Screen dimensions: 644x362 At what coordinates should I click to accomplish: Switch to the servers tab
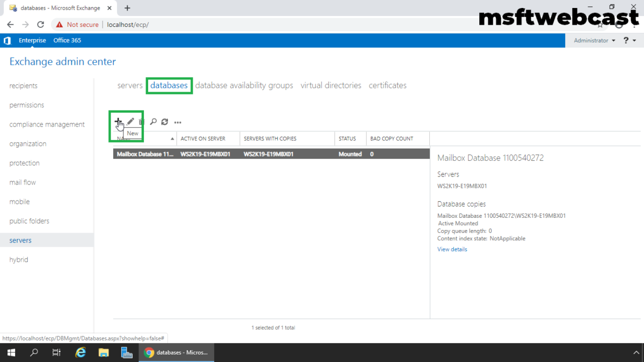130,85
